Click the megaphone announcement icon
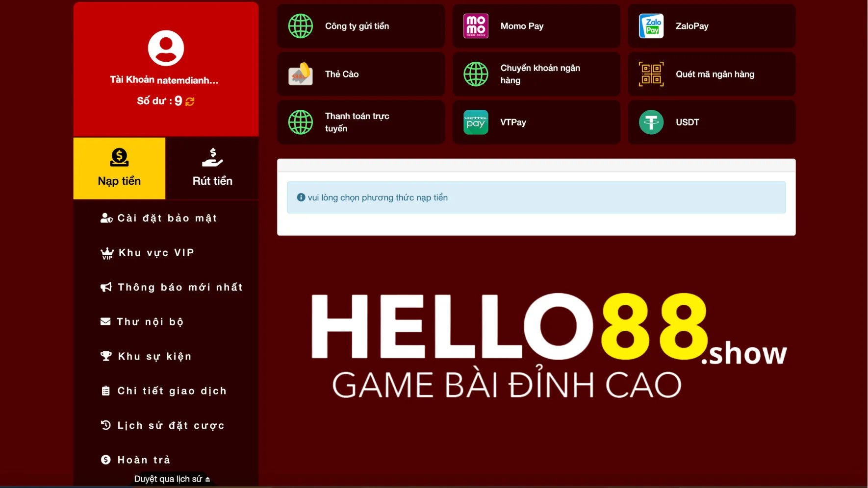This screenshot has width=868, height=488. pos(106,287)
